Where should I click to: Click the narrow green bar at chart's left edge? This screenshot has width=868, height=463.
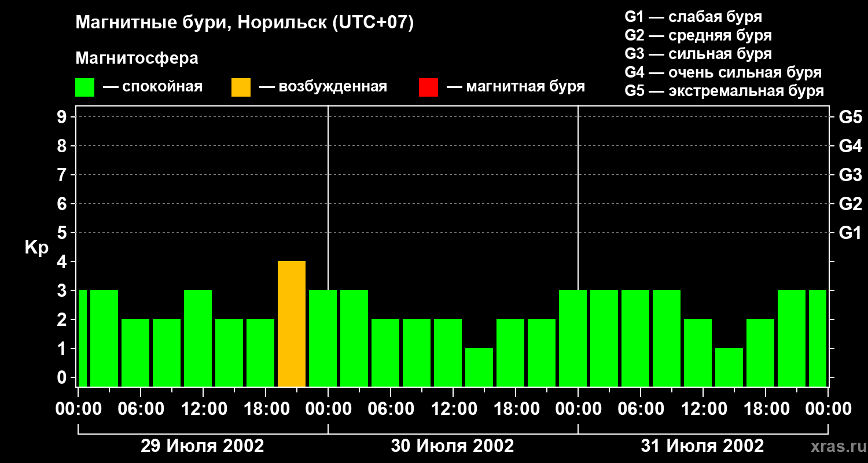click(x=82, y=339)
